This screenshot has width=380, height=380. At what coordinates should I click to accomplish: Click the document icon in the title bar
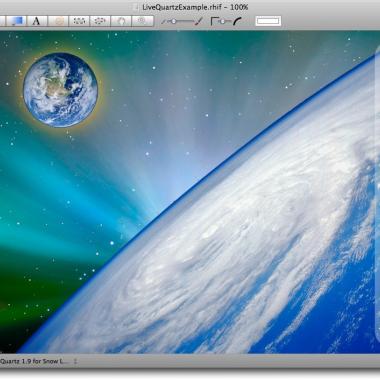coord(136,7)
